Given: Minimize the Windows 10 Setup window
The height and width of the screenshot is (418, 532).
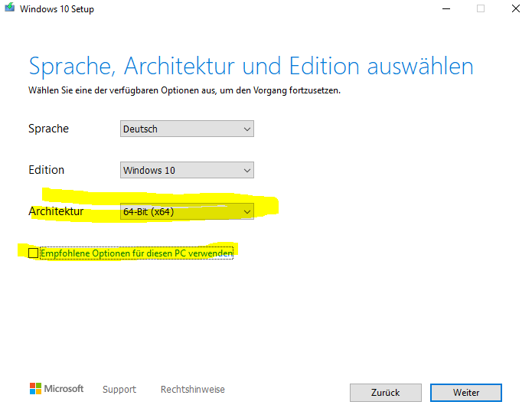Looking at the screenshot, I should [446, 8].
